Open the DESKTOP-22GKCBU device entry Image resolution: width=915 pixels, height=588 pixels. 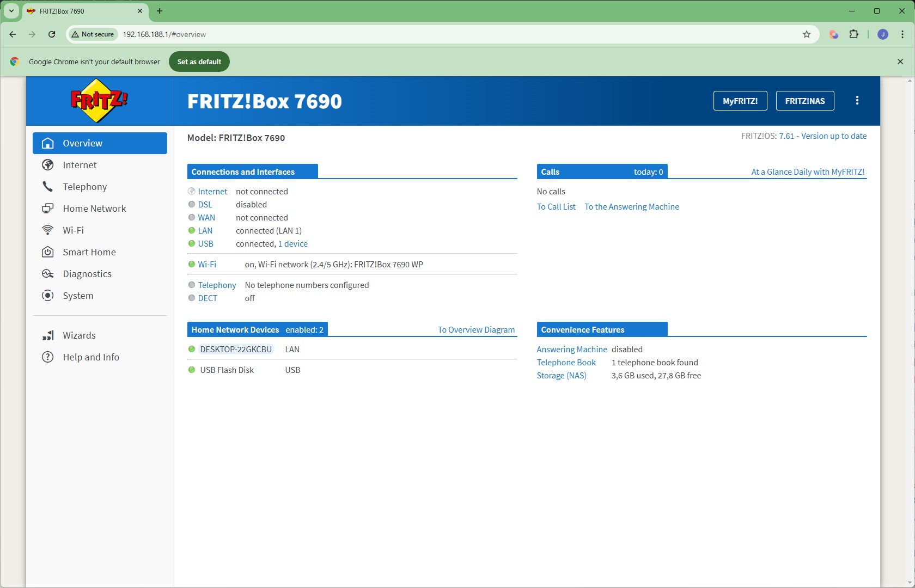click(236, 350)
